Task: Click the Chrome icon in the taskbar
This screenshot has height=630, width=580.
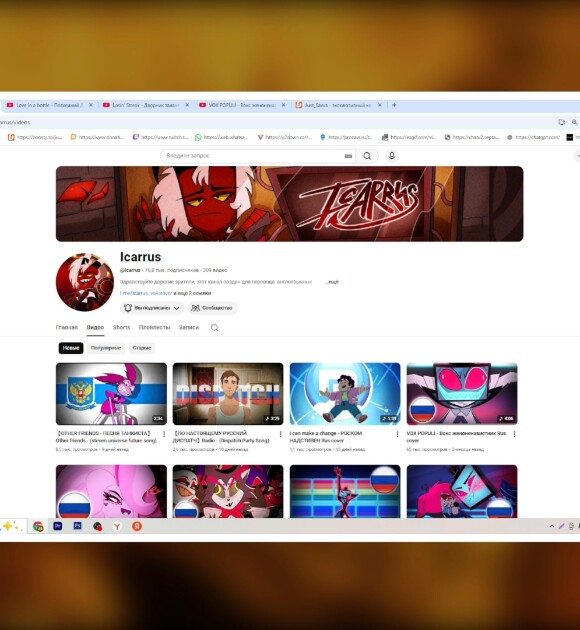Action: pos(38,526)
